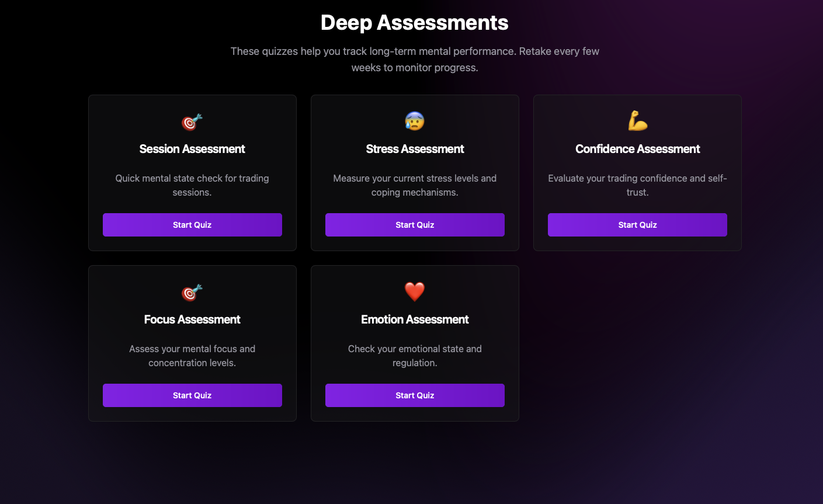Click 'Check your emotional state' description
The height and width of the screenshot is (504, 823).
click(x=415, y=356)
